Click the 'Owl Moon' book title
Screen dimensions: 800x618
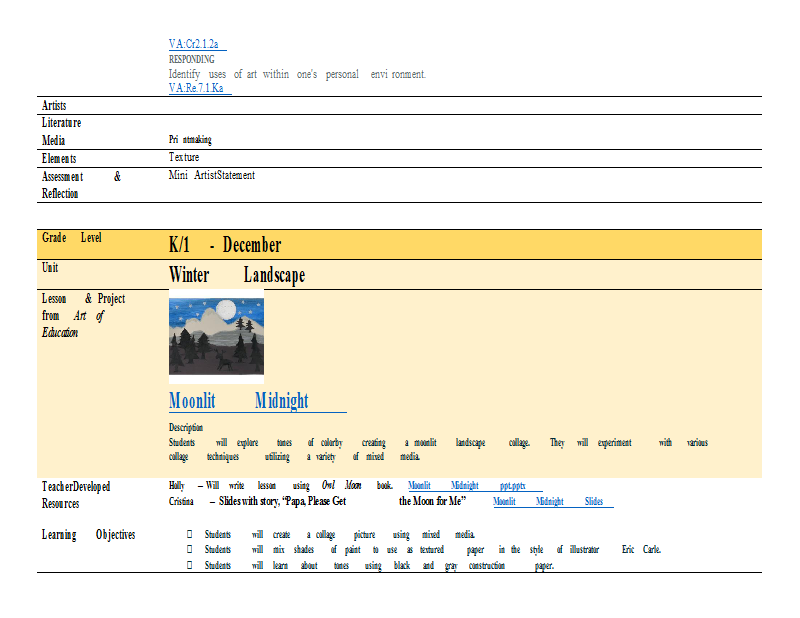click(x=341, y=485)
